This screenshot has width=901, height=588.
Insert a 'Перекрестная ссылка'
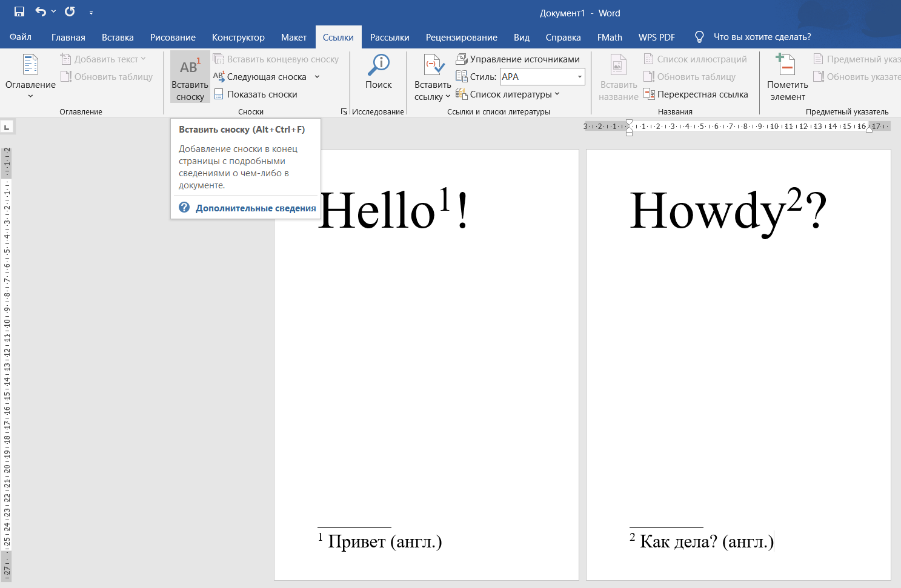pos(696,94)
